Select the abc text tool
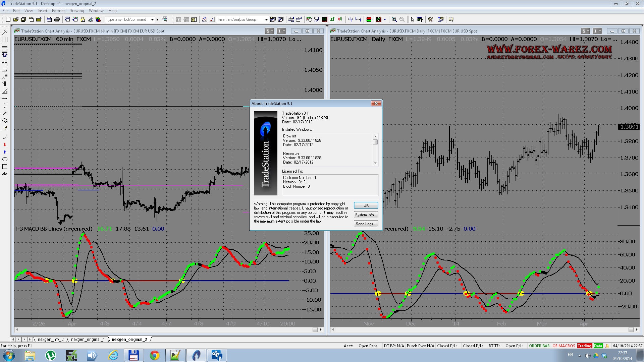 coord(5,174)
